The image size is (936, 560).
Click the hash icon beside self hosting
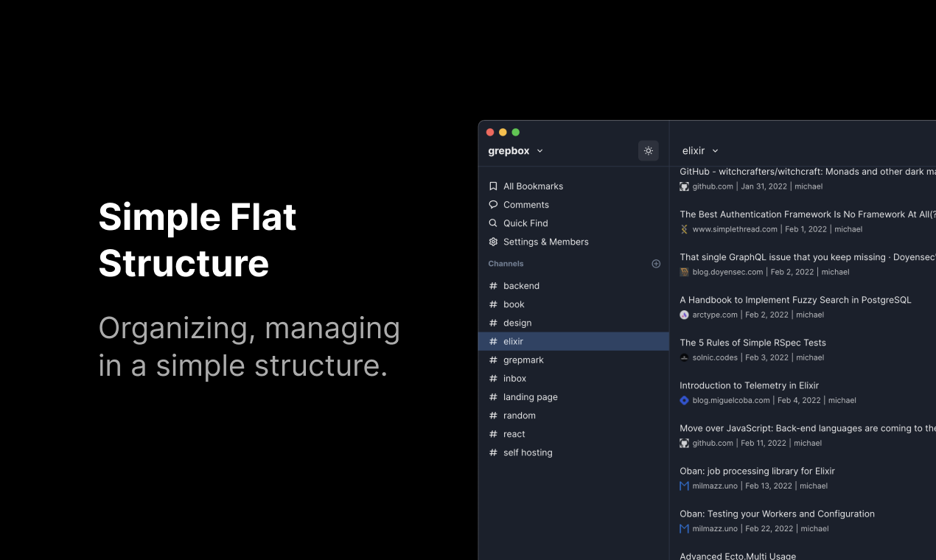tap(493, 452)
